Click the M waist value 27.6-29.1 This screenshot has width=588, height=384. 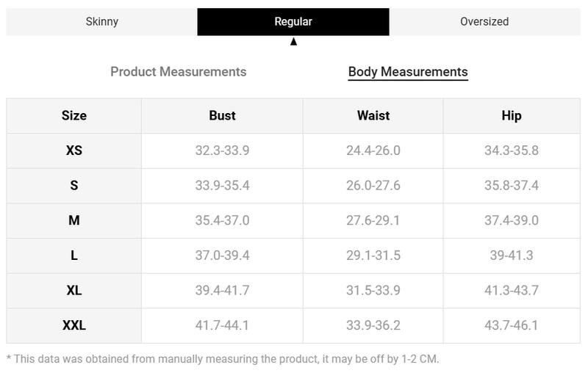(x=373, y=220)
